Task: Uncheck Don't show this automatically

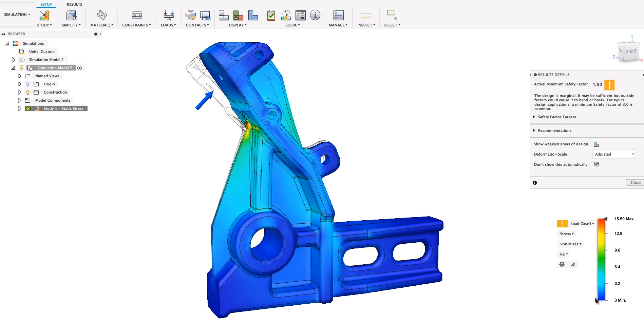Action: [x=596, y=164]
